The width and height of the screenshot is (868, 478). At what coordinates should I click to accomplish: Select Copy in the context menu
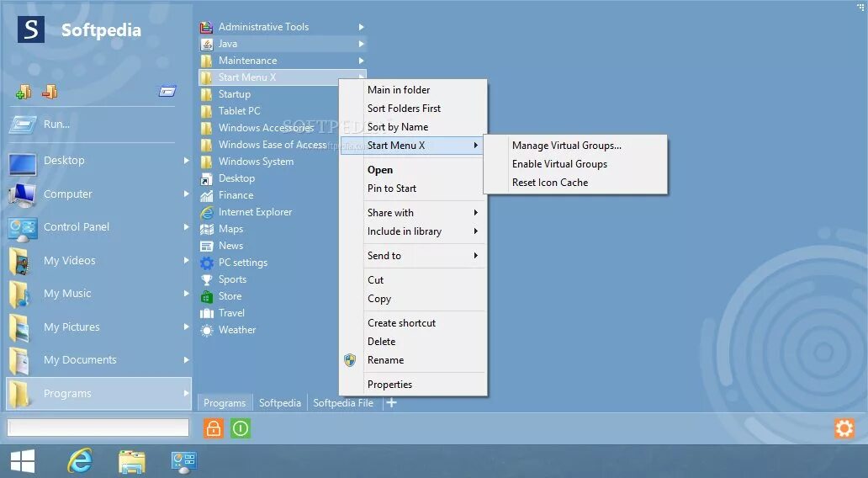[x=413, y=299]
